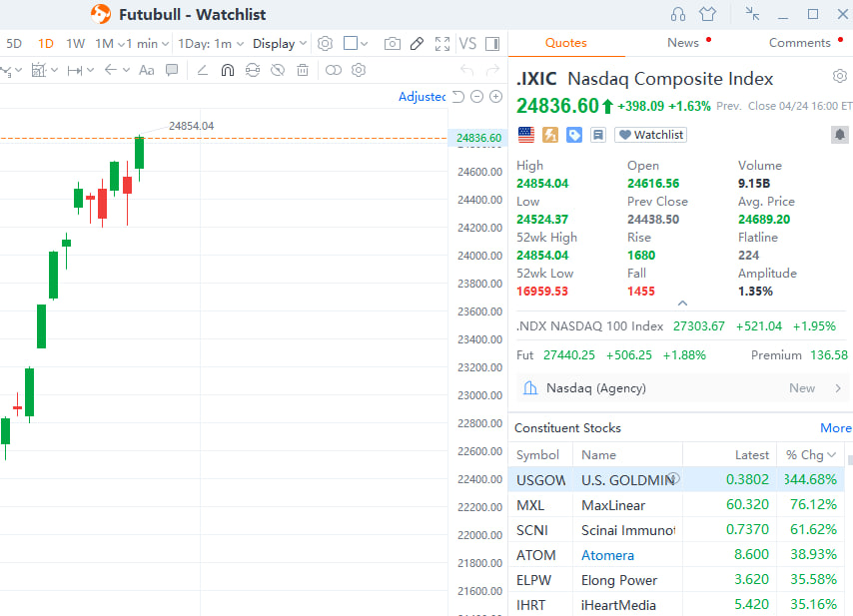Select SCNI Scinai row
853x616 pixels.
[x=676, y=530]
